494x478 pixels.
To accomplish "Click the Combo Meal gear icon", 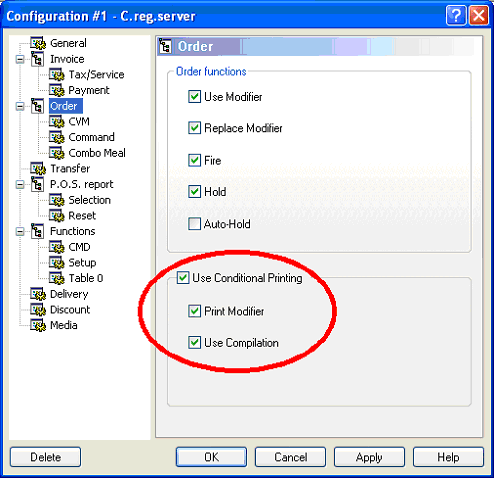I will [x=56, y=153].
